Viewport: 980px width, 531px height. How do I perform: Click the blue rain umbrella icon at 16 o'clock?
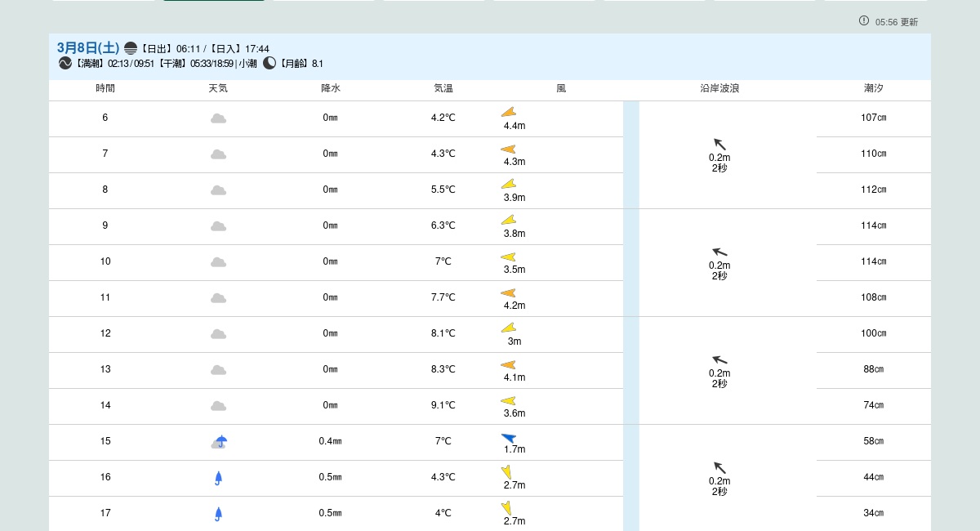pos(218,478)
